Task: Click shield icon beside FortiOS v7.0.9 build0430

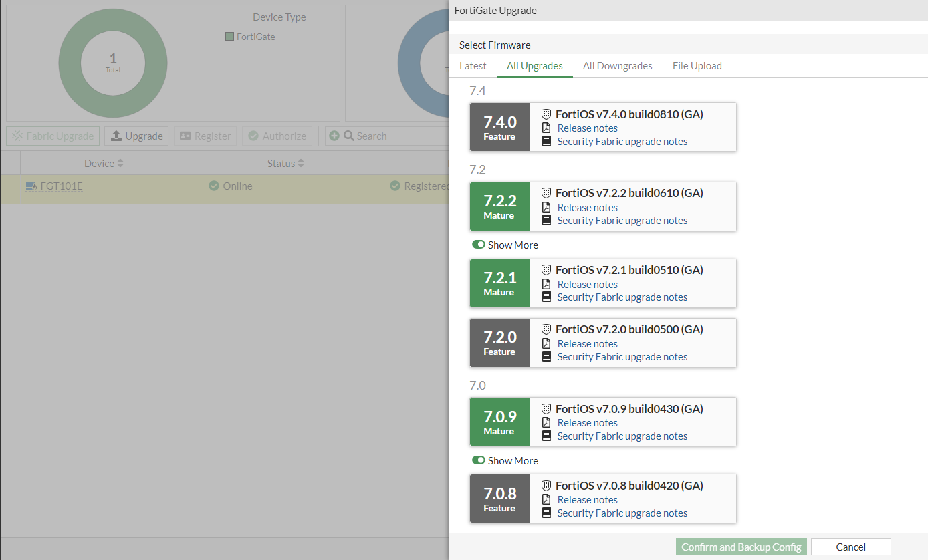Action: pos(546,409)
